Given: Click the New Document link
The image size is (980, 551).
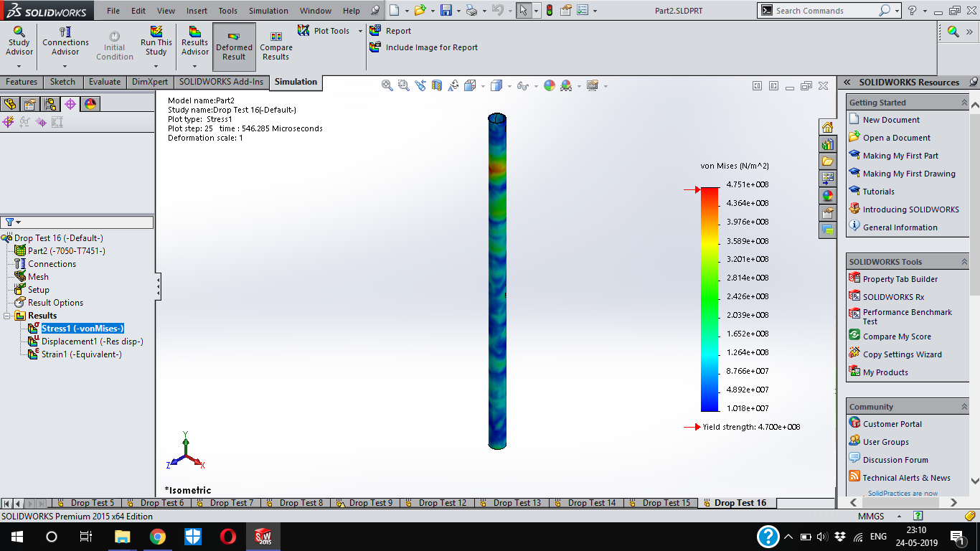Looking at the screenshot, I should click(x=891, y=120).
